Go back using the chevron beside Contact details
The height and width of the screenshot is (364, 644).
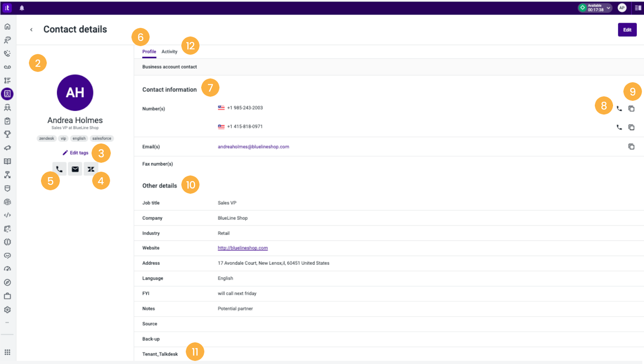coord(31,29)
